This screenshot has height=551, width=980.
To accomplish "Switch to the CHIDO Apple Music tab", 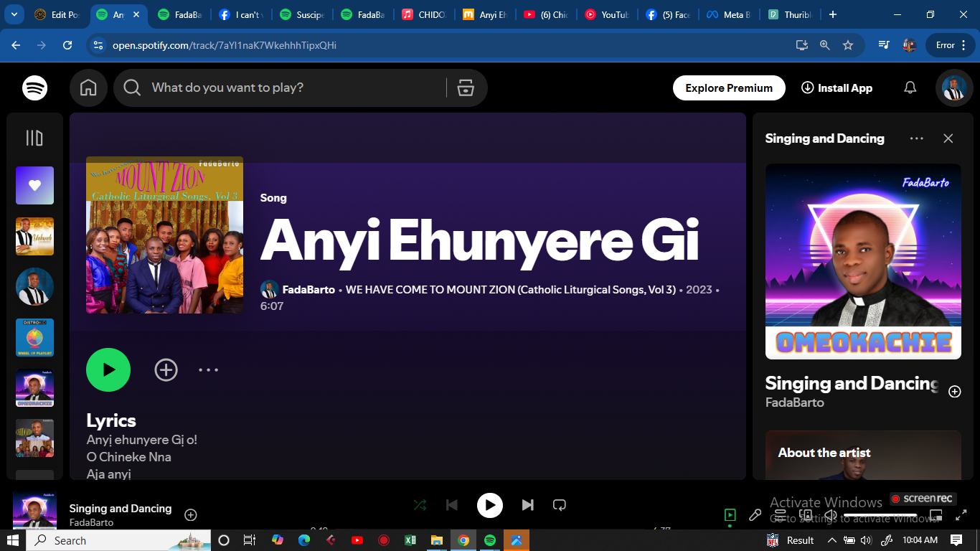I will 425,14.
